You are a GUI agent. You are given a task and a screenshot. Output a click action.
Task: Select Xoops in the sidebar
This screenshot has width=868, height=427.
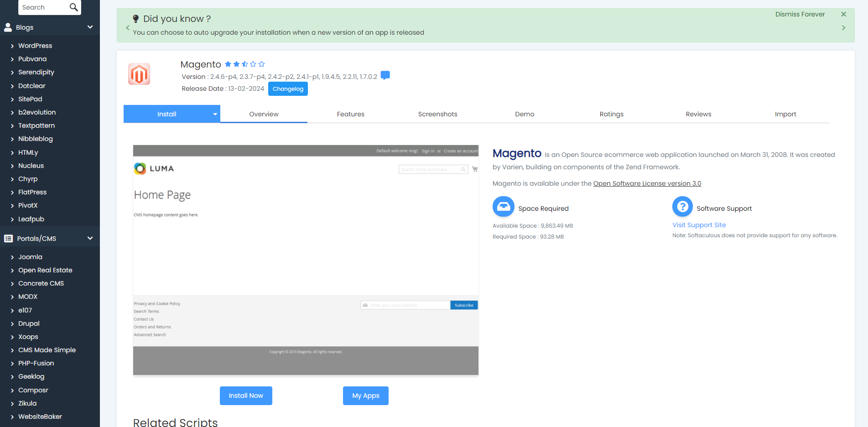coord(28,337)
